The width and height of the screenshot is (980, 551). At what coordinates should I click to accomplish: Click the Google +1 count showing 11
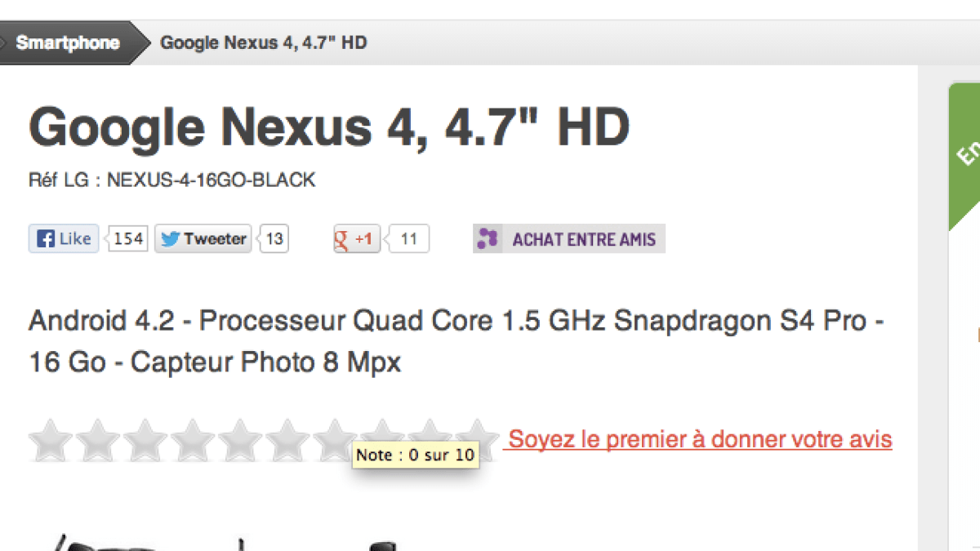pos(409,239)
